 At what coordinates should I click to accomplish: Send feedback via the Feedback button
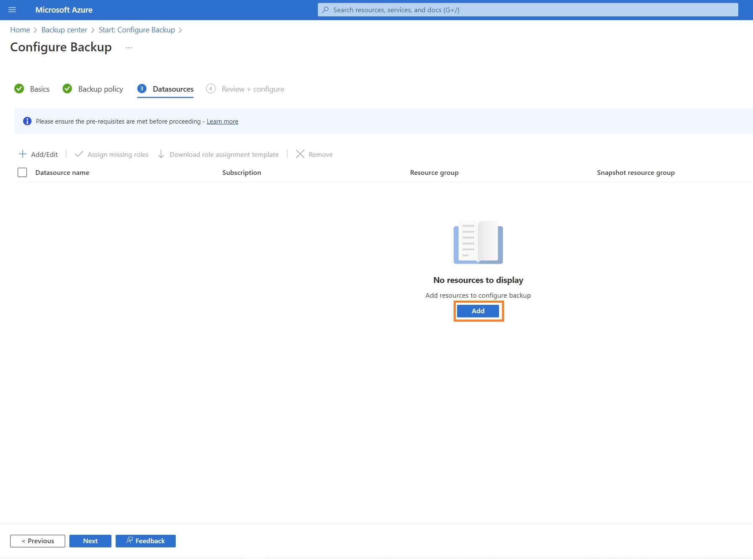click(x=145, y=541)
